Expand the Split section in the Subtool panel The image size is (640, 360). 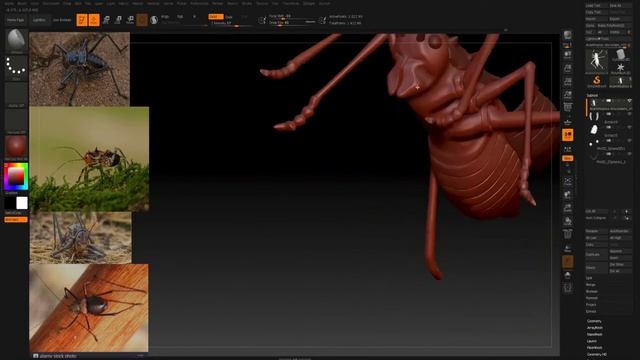pos(589,278)
